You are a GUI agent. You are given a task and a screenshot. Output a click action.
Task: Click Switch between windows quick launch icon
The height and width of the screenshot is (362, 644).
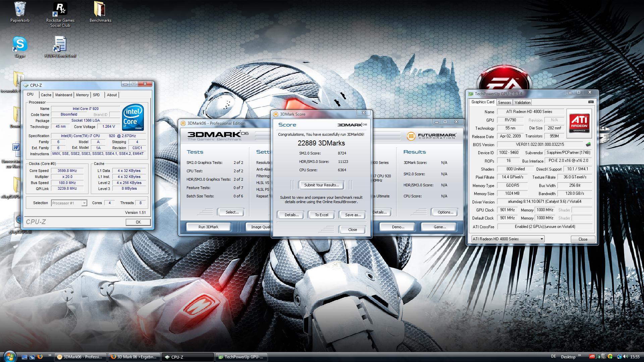click(32, 357)
